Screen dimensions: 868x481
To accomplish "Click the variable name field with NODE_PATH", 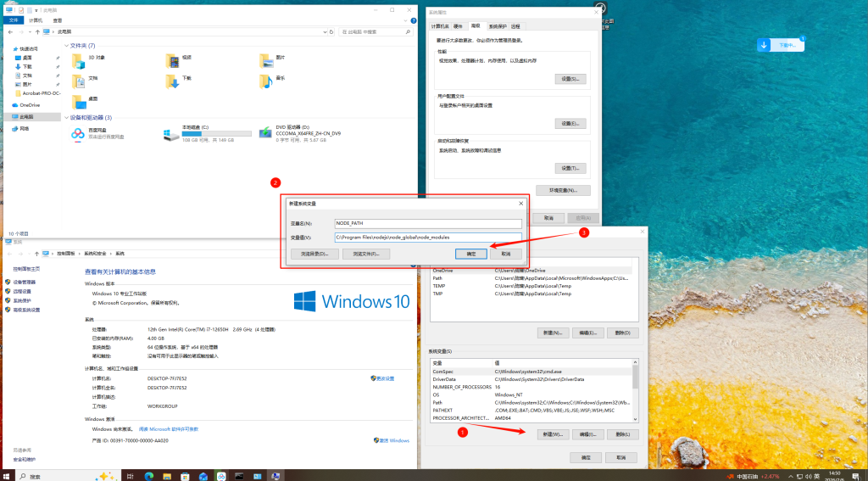I will [x=428, y=223].
